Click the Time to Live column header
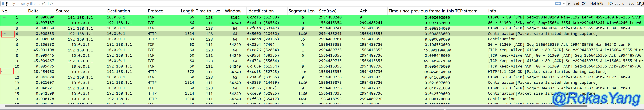This screenshot has height=110, width=644. tap(208, 11)
